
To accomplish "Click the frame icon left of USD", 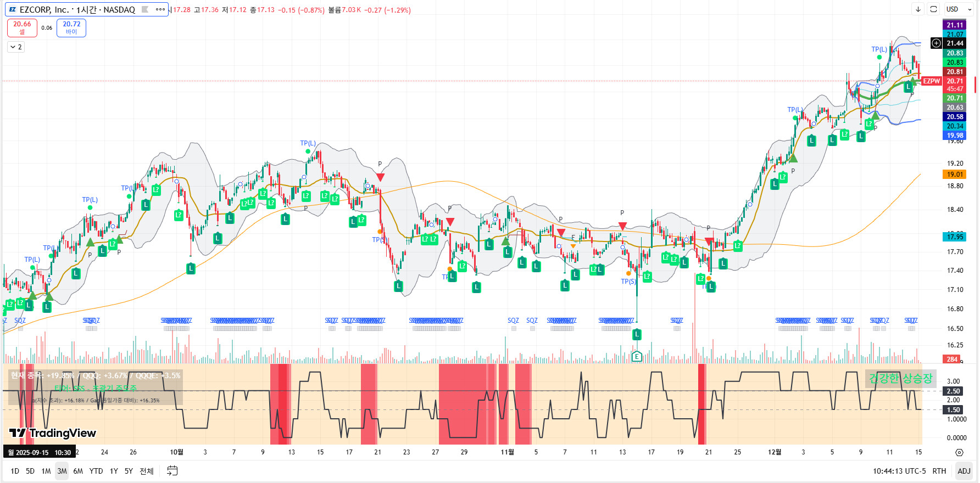I will tap(933, 9).
